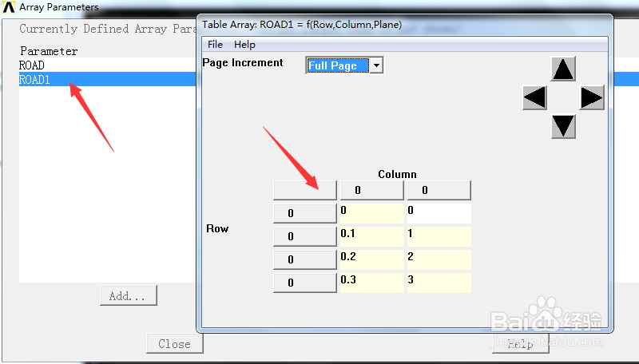Select the ROAD1 parameter in list
Screen dimensions: 639x364
pos(108,79)
